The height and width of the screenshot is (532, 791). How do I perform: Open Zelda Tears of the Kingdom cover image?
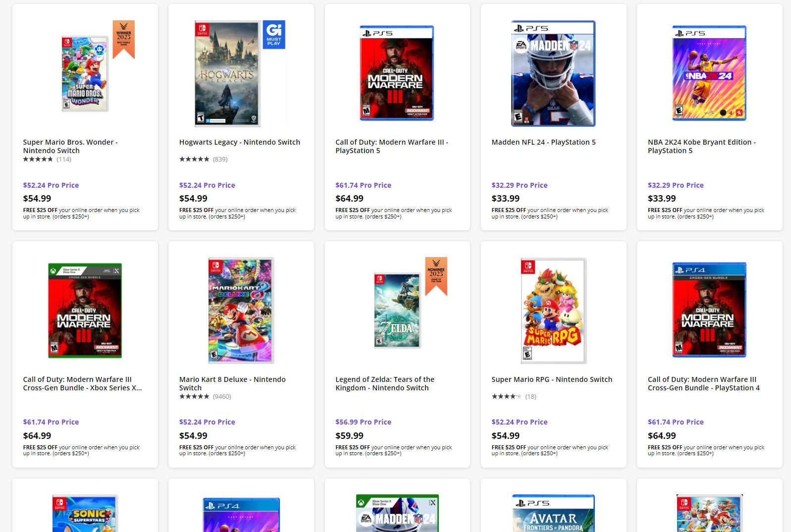click(x=397, y=311)
